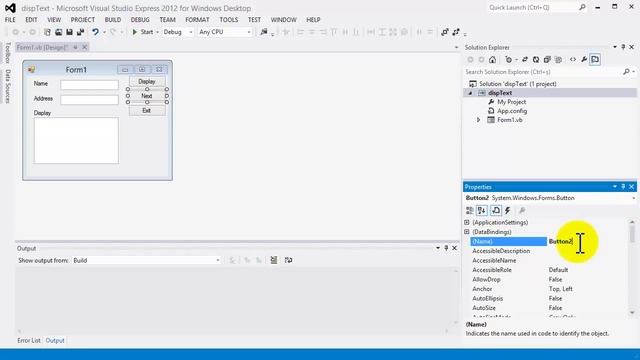Open the Any CPU platform dropdown

pyautogui.click(x=249, y=32)
